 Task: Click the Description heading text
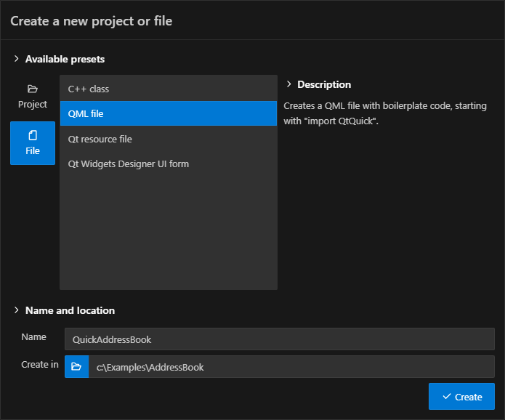pos(324,84)
